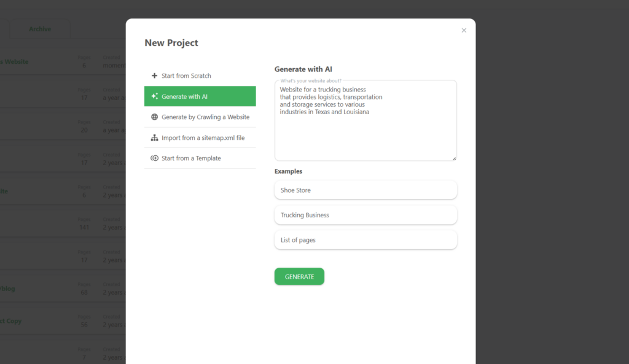Click the globe icon for Crawling a Website

point(154,117)
